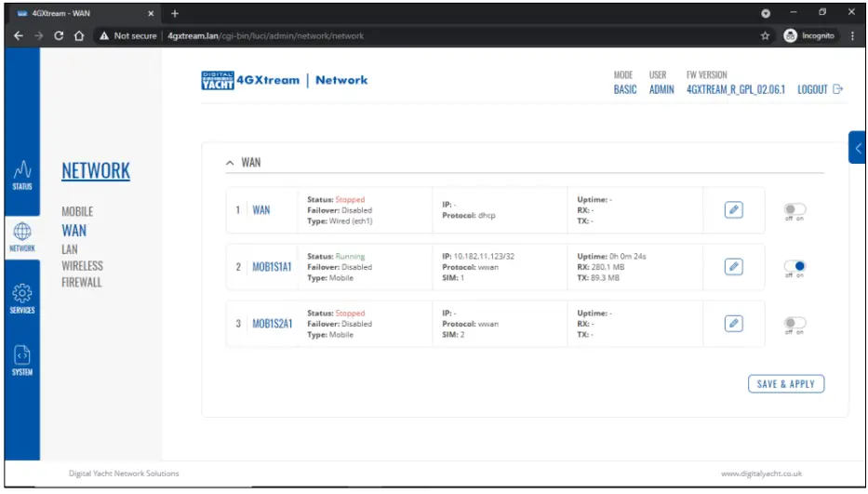Open the System section icon
868x494 pixels.
coord(22,354)
